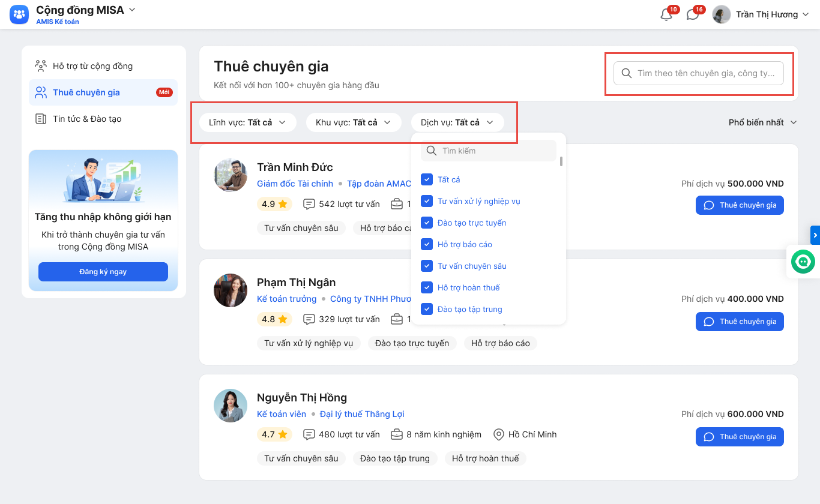
Task: Open the notifications bell icon
Action: point(666,15)
